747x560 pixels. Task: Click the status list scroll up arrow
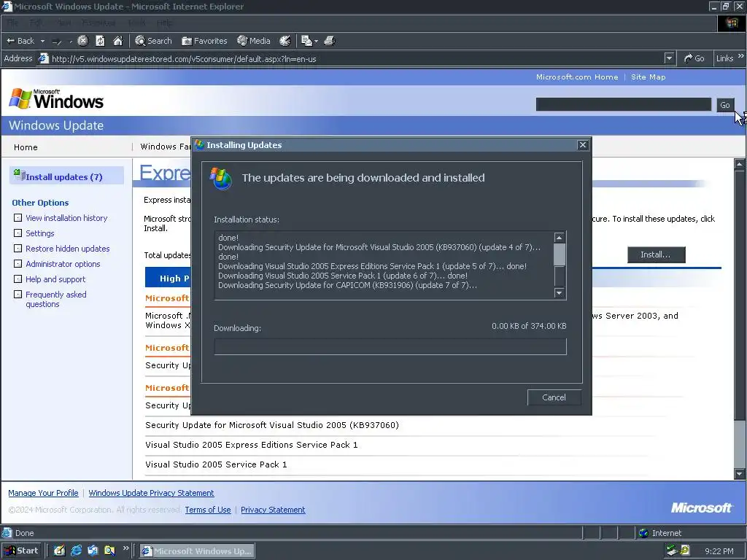click(x=560, y=237)
